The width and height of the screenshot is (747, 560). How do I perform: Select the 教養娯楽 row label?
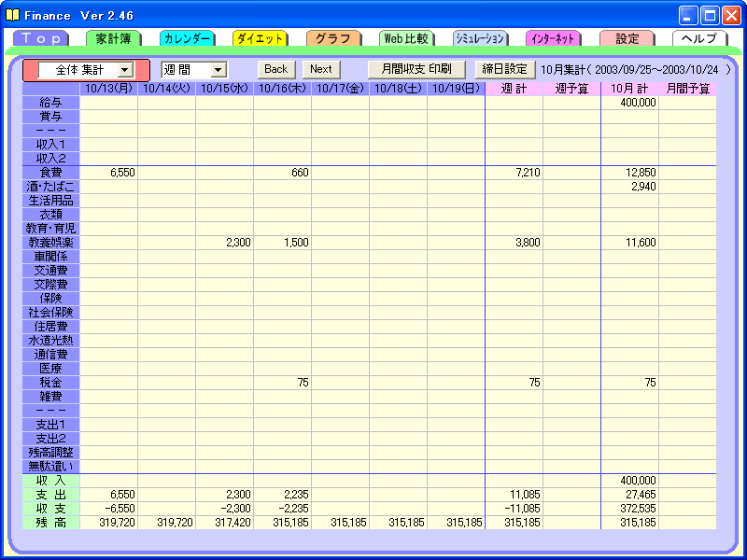51,243
